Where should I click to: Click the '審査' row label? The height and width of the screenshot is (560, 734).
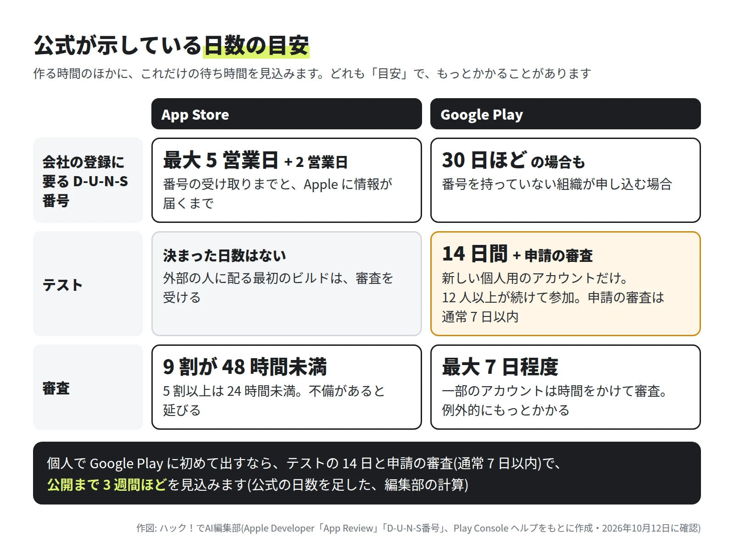88,387
